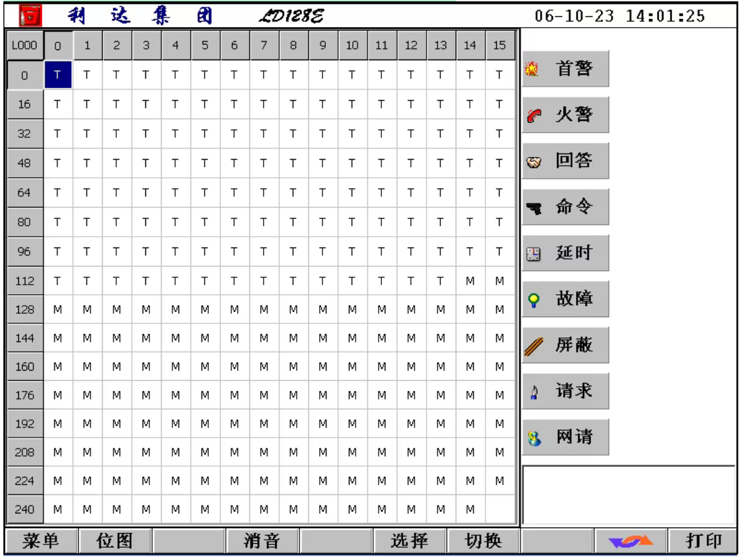Click the pistol 命令 command icon
Image resolution: width=745 pixels, height=560 pixels.
[x=533, y=209]
